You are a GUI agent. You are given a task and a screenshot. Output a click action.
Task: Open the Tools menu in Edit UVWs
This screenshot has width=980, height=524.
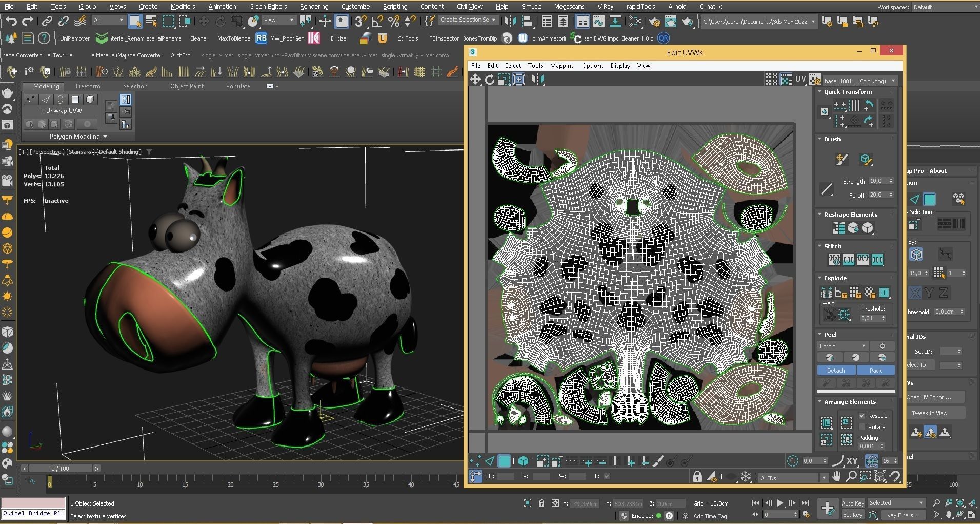pos(535,66)
